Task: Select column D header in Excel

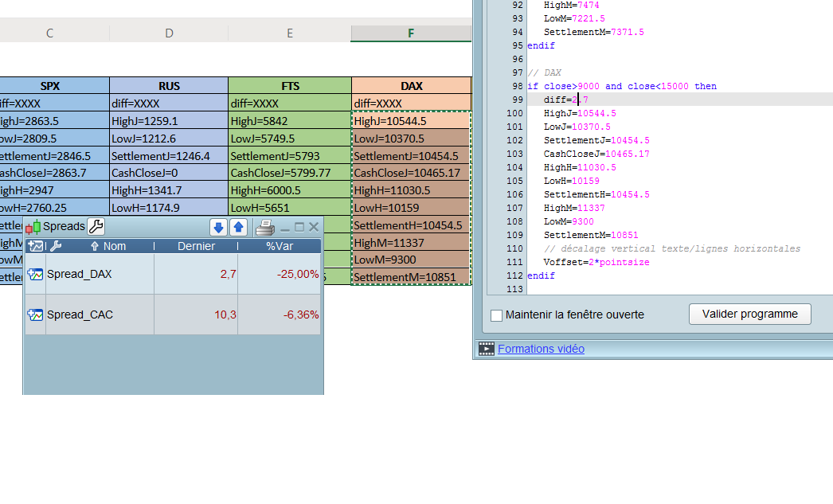Action: click(x=169, y=33)
